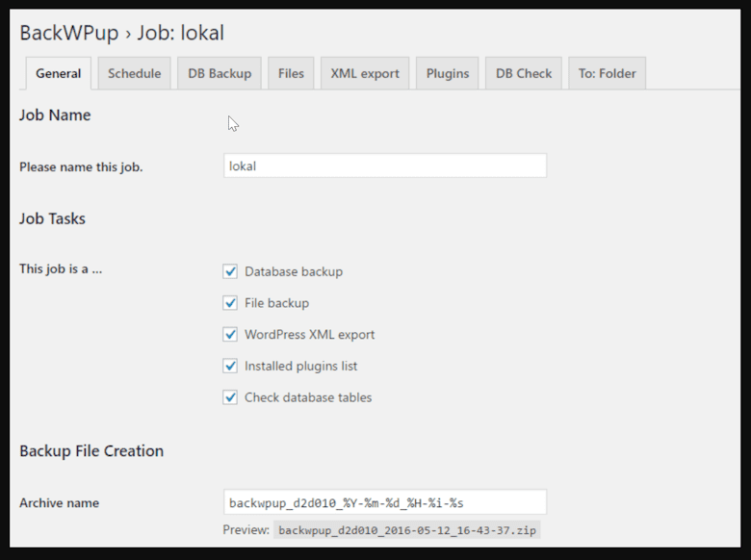
Task: Toggle the Installed plugins list checkbox
Action: [x=230, y=366]
